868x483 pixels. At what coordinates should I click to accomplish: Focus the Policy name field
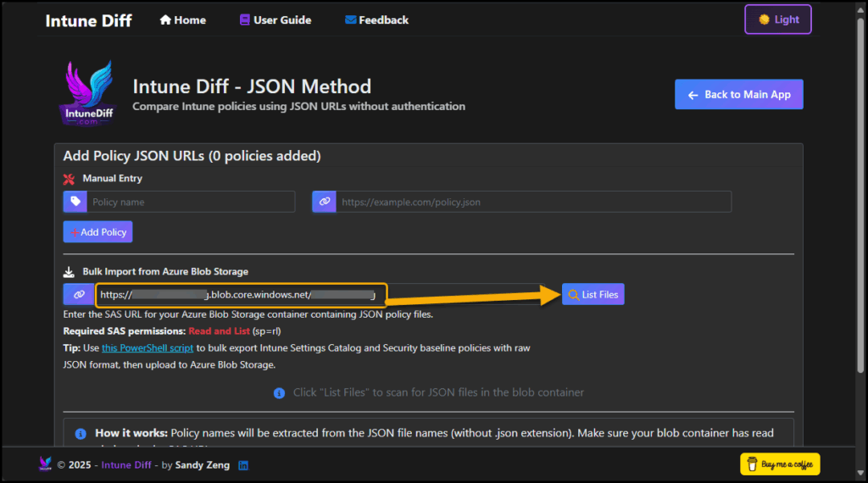point(191,202)
